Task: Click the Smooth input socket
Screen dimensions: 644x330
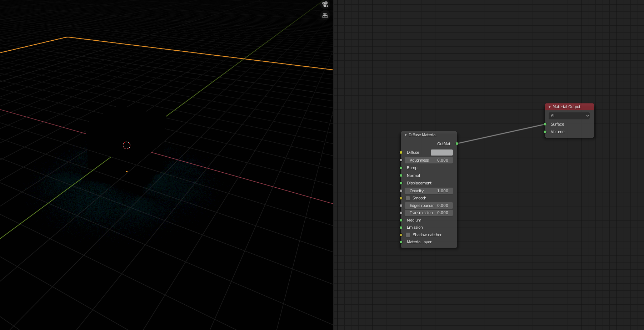Action: click(x=401, y=198)
